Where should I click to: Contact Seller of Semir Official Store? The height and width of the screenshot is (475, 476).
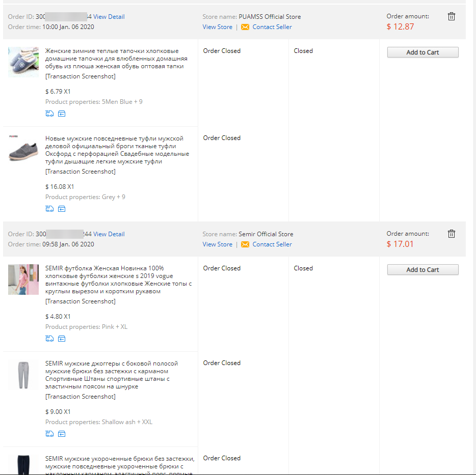pos(272,244)
